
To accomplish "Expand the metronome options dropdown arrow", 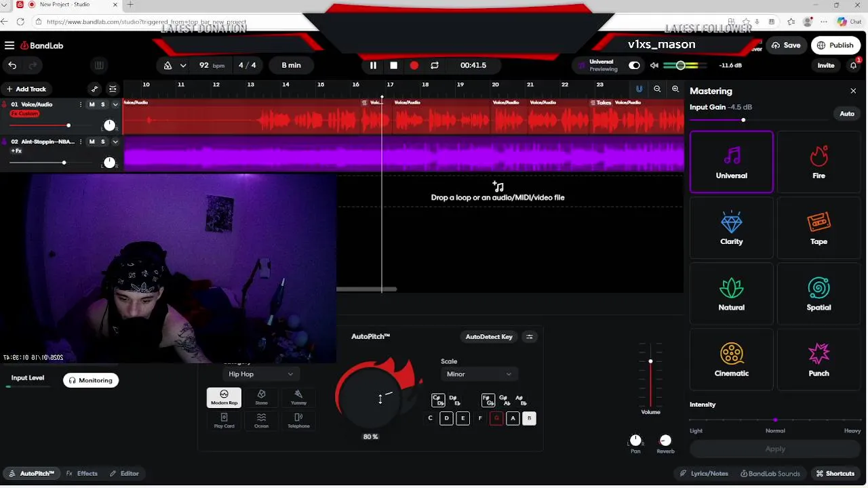I will (x=183, y=65).
